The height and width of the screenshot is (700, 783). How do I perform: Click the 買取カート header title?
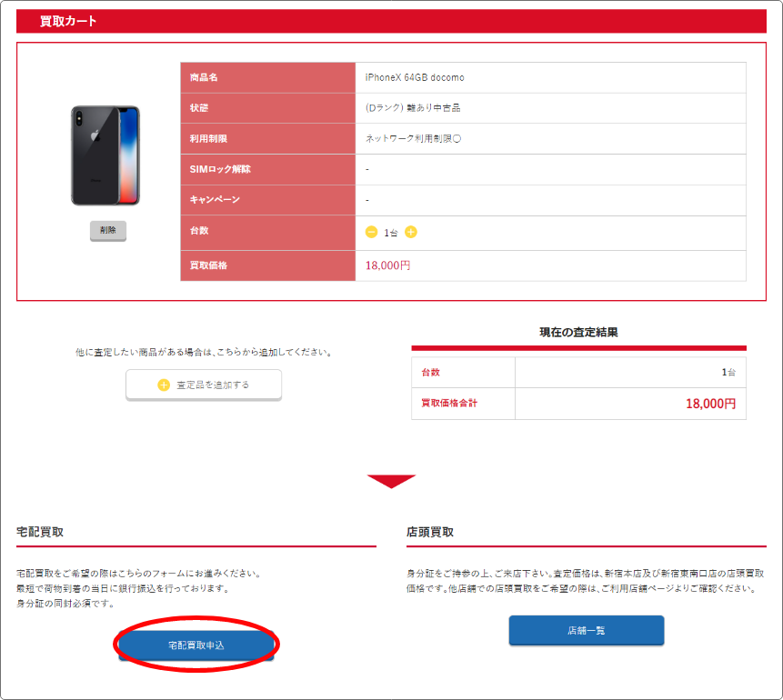coord(68,21)
